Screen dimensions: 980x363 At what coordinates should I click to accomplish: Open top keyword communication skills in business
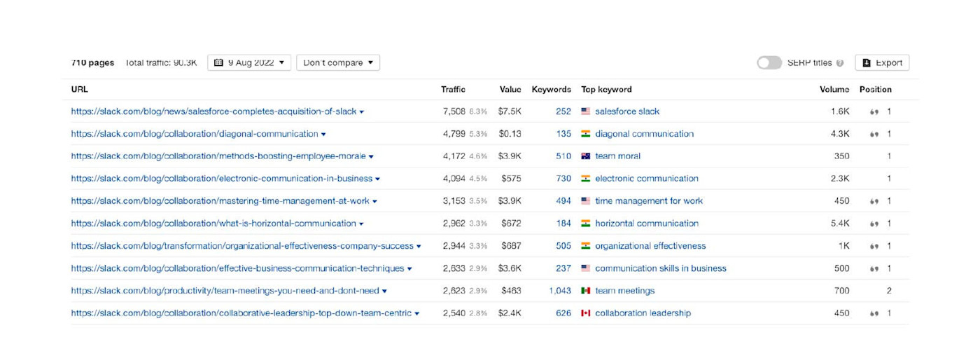click(661, 268)
